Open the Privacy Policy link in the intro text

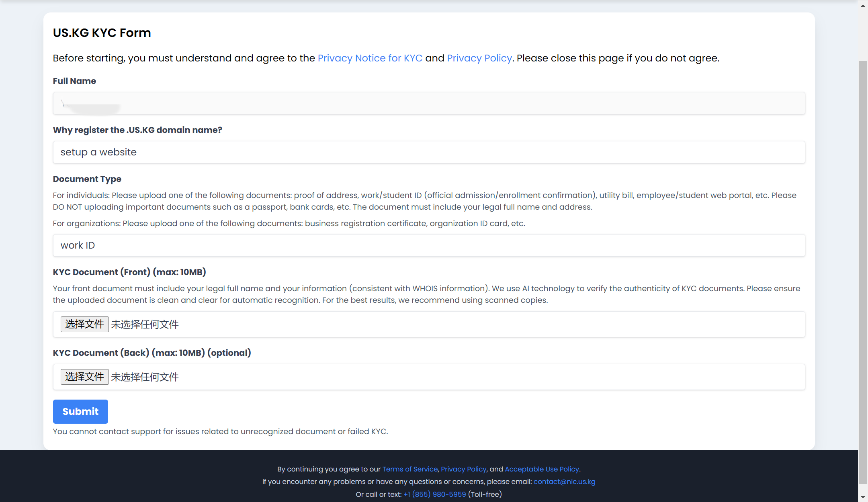[x=479, y=58]
